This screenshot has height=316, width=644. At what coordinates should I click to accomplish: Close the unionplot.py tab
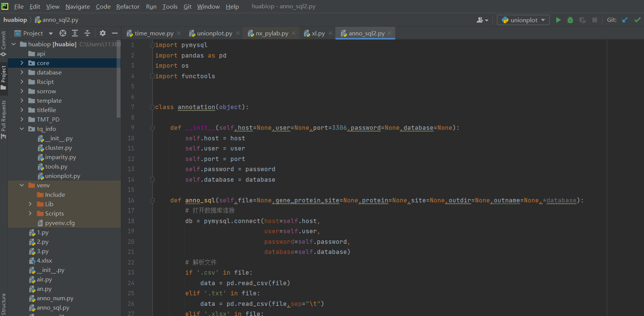[x=238, y=33]
